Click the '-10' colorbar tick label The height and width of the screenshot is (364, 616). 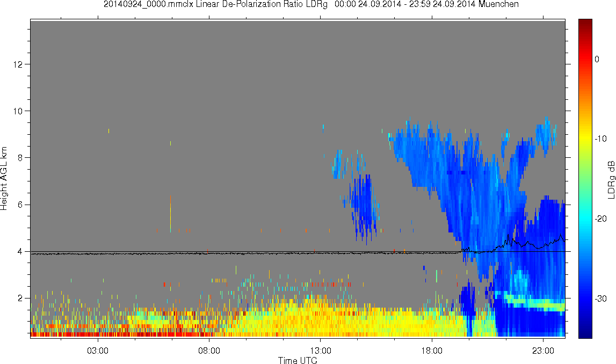[x=600, y=139]
